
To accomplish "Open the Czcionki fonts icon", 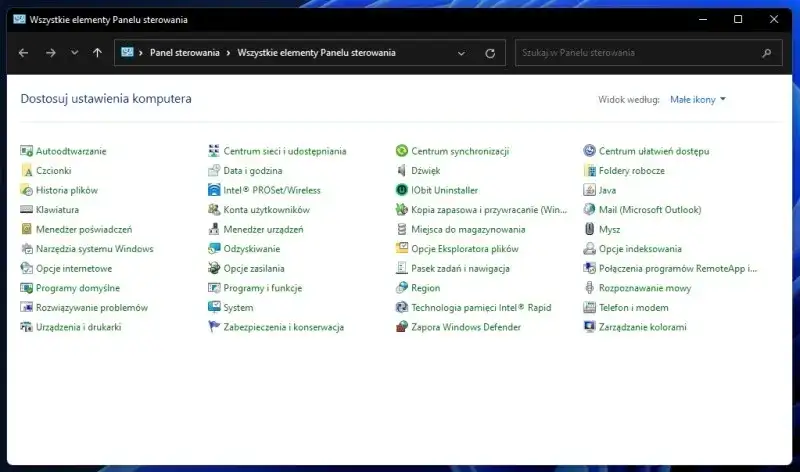I will (x=27, y=170).
